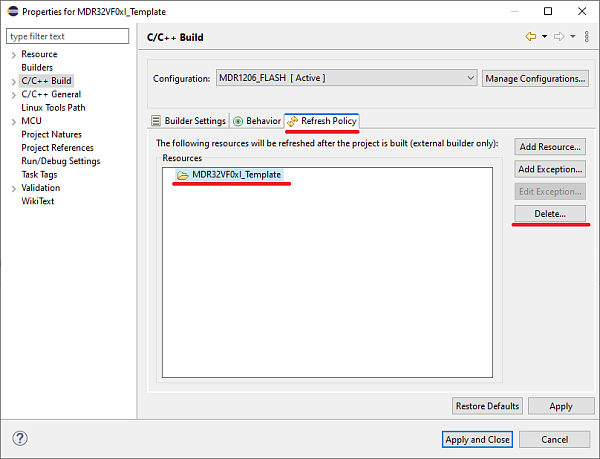Select Project References in the tree

(x=57, y=148)
